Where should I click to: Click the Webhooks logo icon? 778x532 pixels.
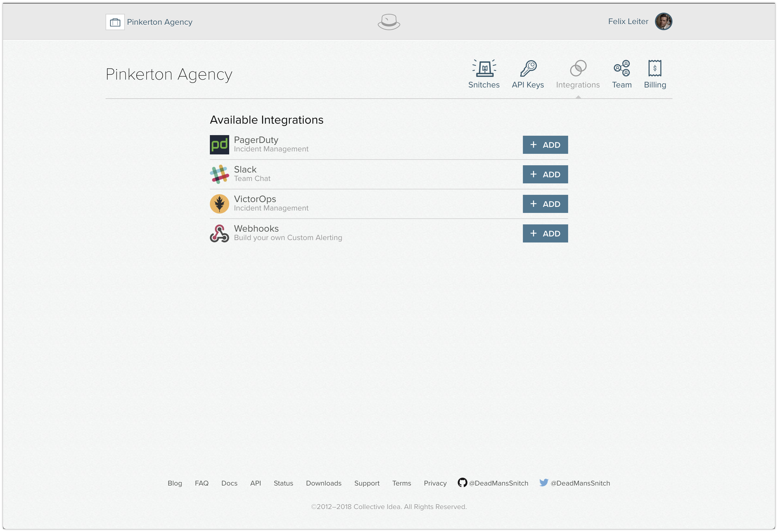click(x=219, y=233)
